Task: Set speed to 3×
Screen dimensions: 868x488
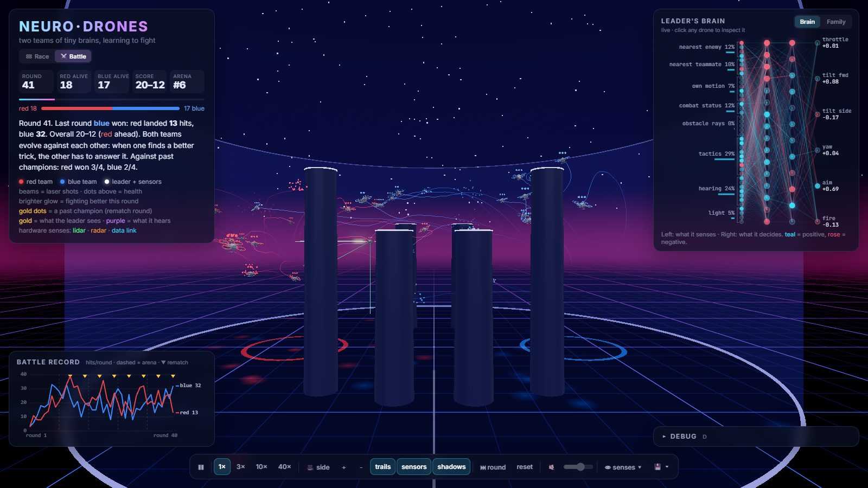Action: pos(241,467)
